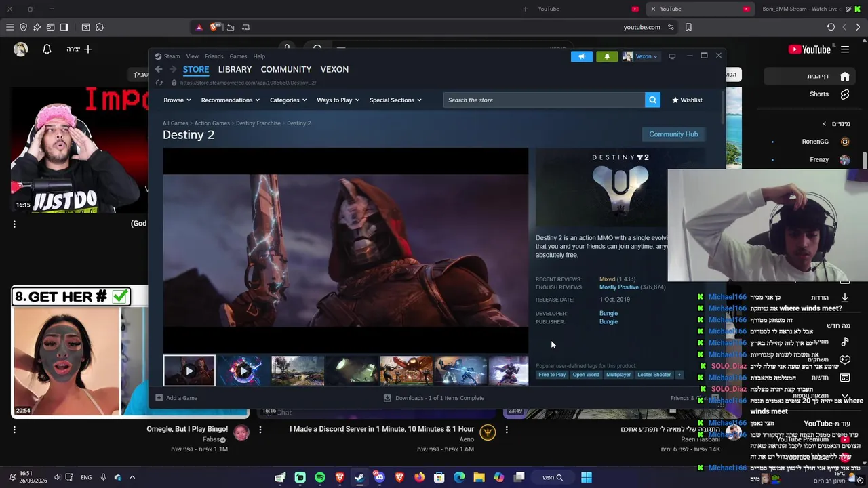Open options for Omegle Bingo video
The image size is (868, 488).
pos(14,429)
